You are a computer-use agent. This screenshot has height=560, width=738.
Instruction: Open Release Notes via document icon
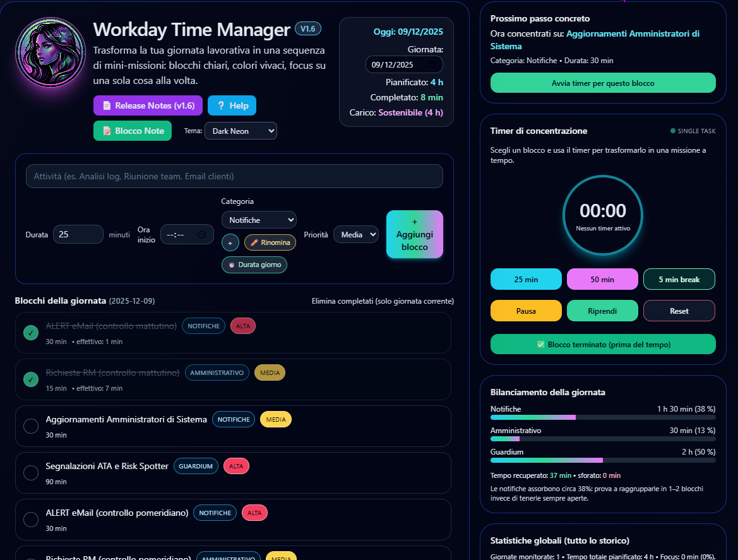(x=106, y=105)
